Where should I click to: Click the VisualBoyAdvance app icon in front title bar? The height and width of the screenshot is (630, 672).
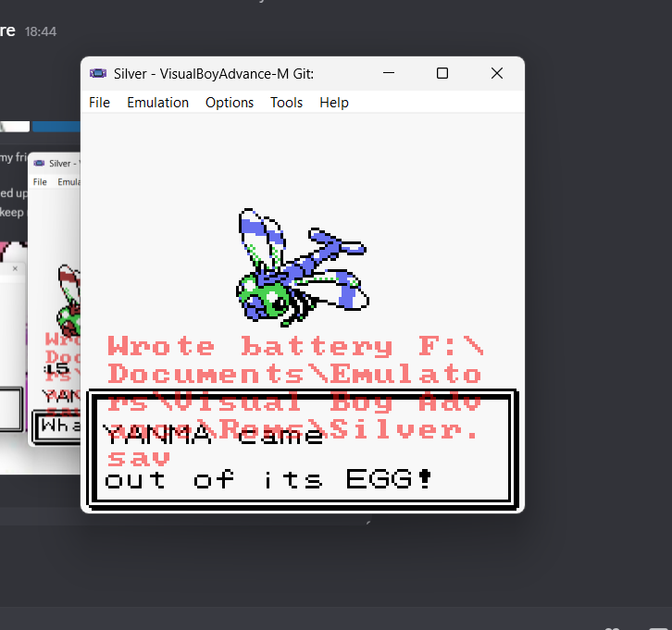click(x=98, y=73)
